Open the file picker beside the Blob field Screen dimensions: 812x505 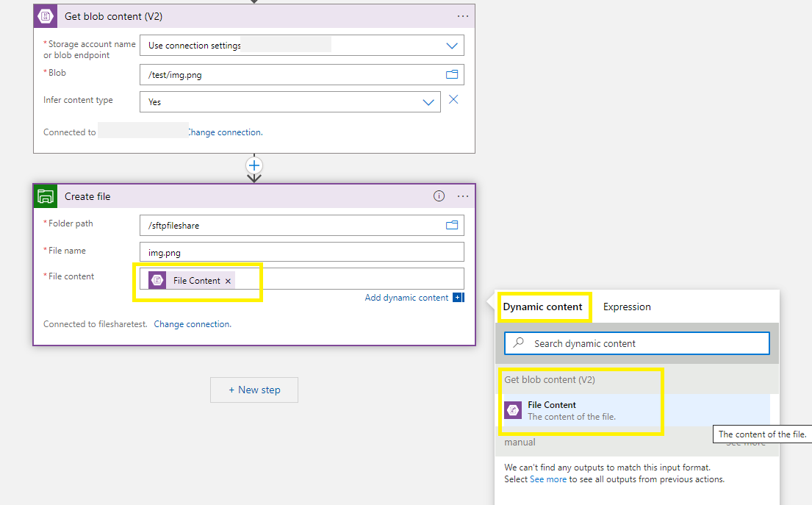pyautogui.click(x=452, y=74)
